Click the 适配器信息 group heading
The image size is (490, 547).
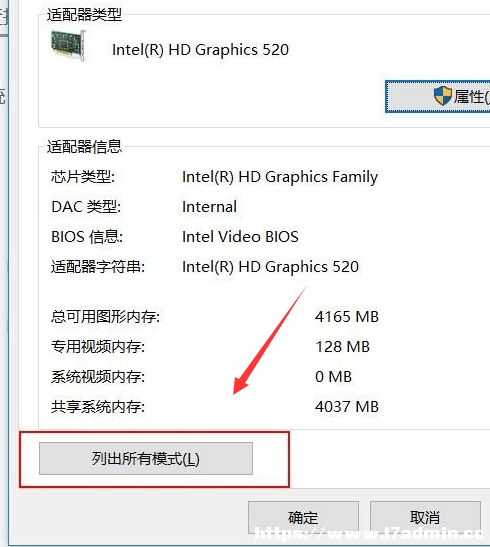[x=84, y=146]
